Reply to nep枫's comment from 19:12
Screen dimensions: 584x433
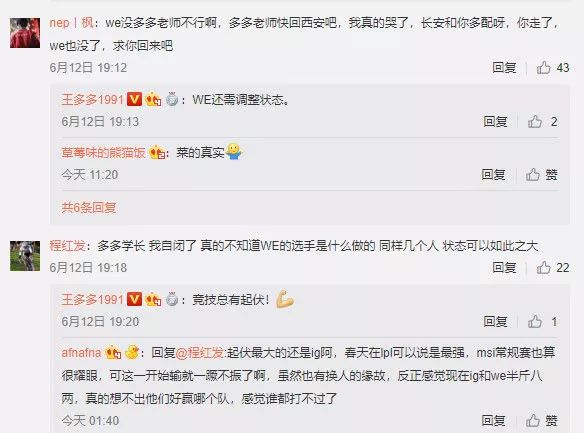click(504, 68)
